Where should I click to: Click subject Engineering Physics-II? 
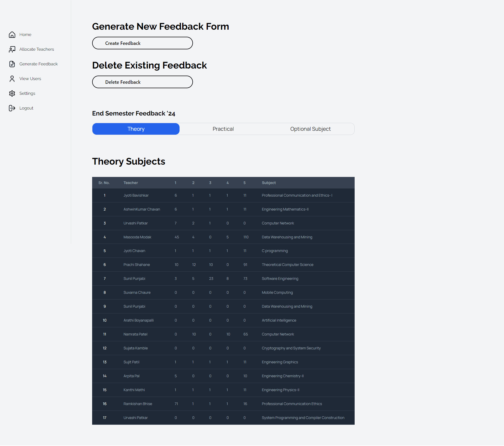click(280, 390)
